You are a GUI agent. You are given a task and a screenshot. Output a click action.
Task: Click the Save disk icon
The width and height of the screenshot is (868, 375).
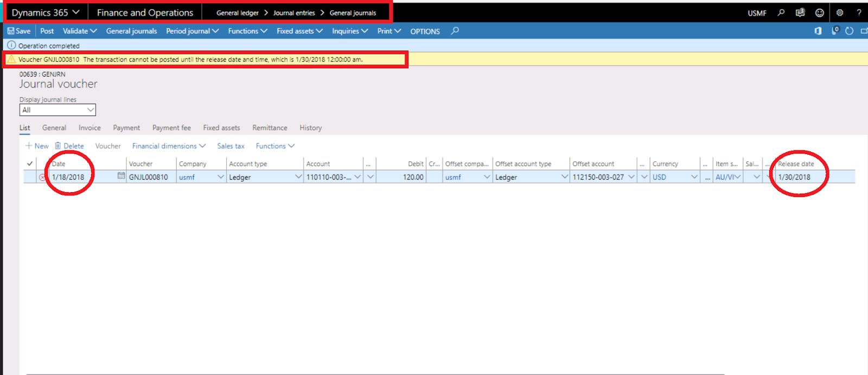pos(11,31)
